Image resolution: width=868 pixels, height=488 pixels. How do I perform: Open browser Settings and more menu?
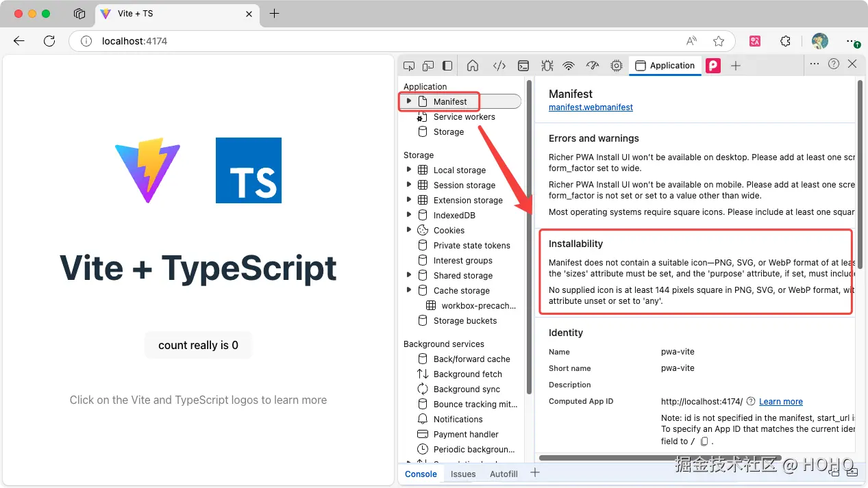pyautogui.click(x=853, y=41)
